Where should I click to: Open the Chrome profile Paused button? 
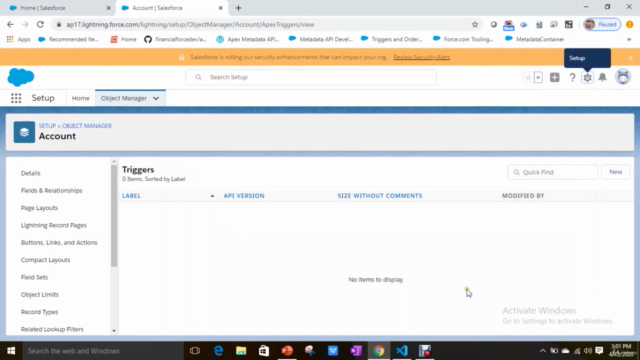[602, 24]
